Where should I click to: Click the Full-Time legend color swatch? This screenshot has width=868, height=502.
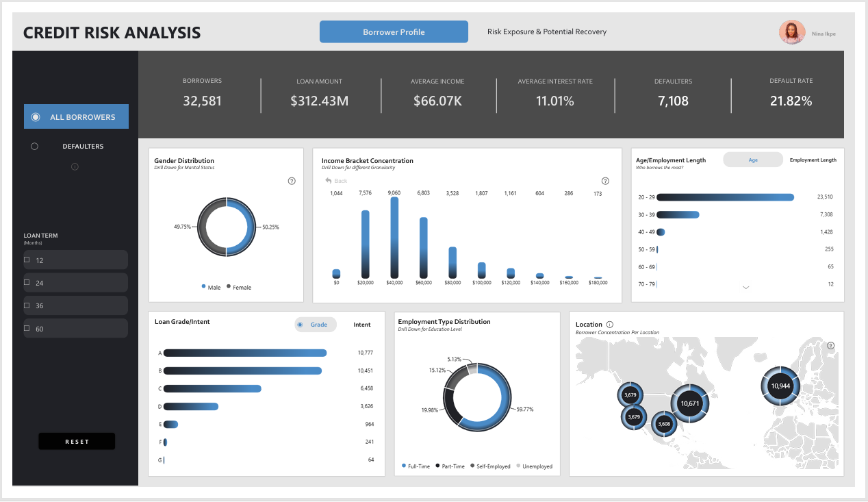point(404,466)
